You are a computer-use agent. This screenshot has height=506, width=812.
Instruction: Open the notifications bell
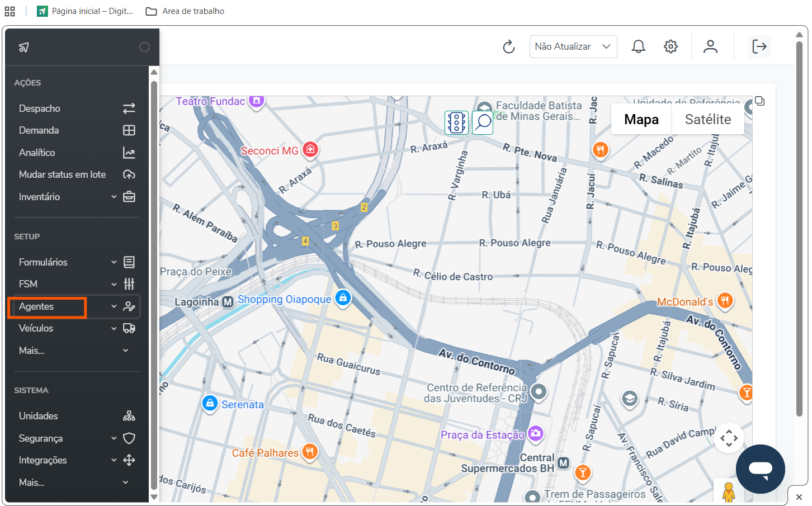point(638,47)
